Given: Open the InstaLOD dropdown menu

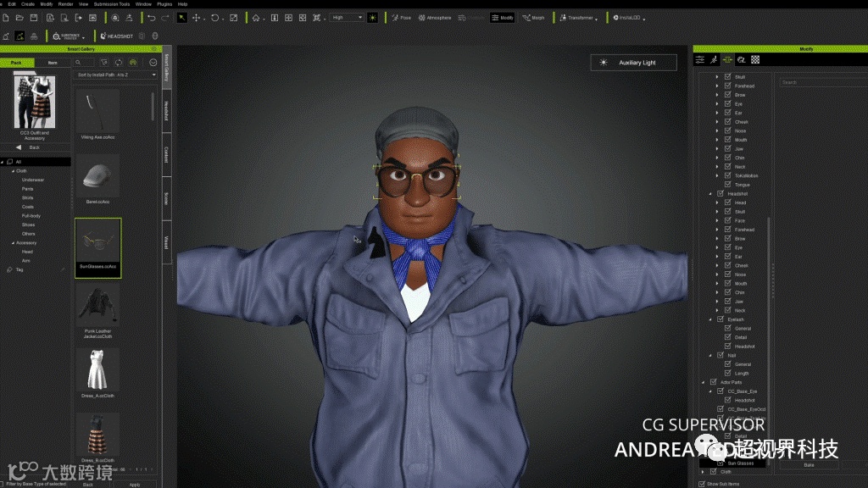Looking at the screenshot, I should pyautogui.click(x=628, y=18).
